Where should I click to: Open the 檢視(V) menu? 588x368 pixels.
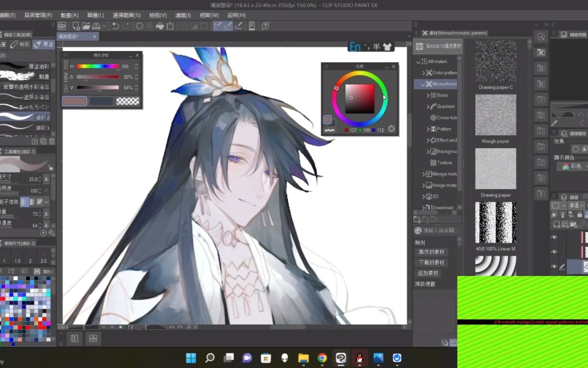158,15
